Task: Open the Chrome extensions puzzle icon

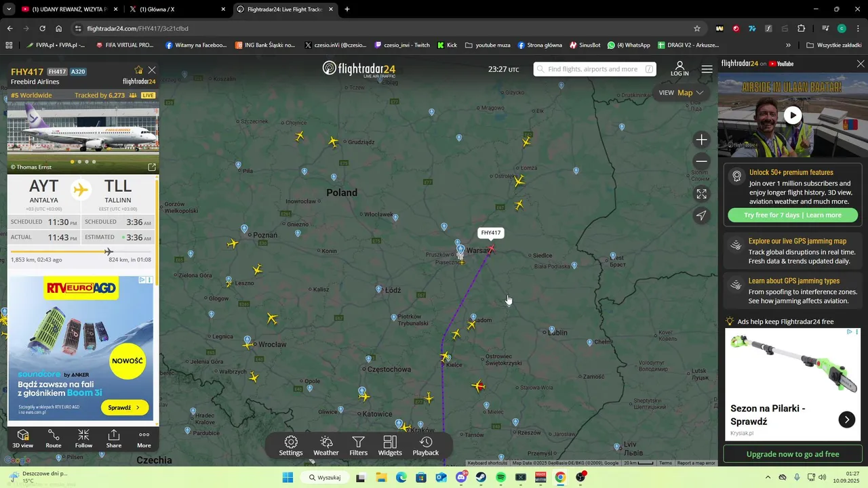Action: coord(801,28)
